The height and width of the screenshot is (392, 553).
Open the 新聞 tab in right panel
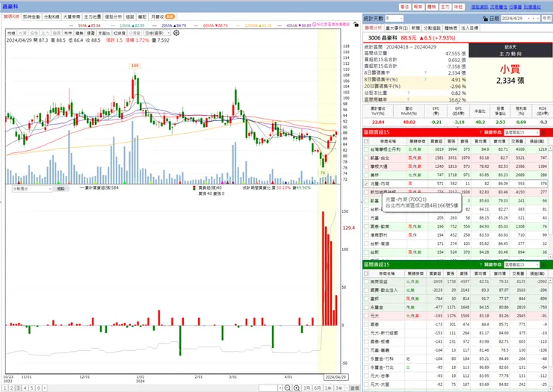415,28
